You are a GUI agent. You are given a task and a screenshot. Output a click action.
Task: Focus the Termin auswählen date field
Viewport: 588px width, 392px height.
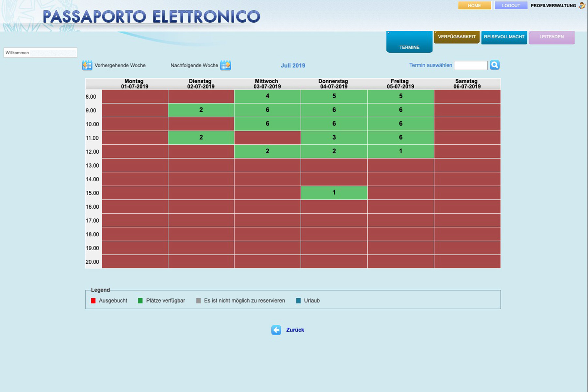point(470,65)
